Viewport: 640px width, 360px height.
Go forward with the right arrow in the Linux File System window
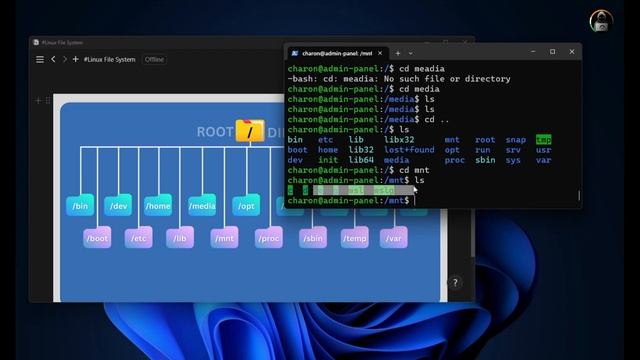(64, 59)
